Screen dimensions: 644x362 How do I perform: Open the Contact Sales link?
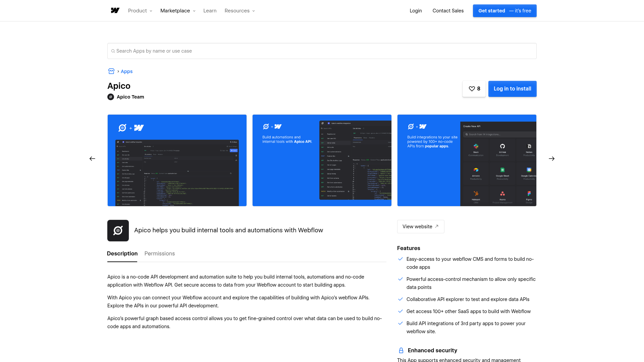pos(448,11)
